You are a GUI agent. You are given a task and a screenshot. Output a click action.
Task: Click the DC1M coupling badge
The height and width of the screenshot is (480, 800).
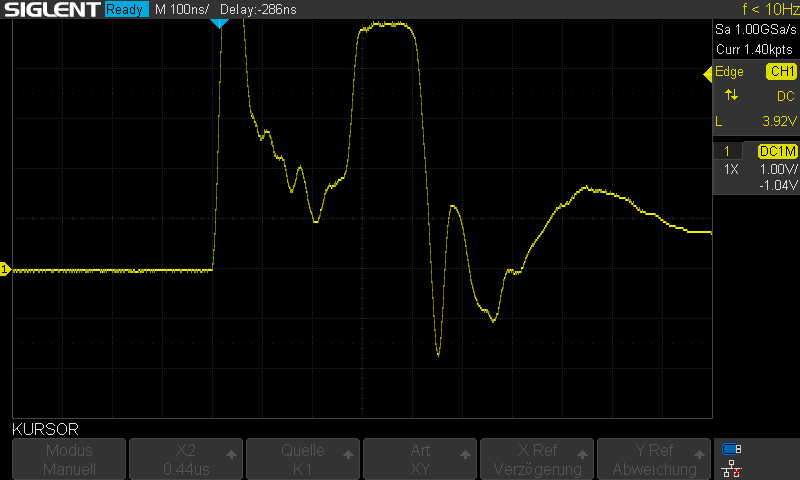(x=777, y=151)
